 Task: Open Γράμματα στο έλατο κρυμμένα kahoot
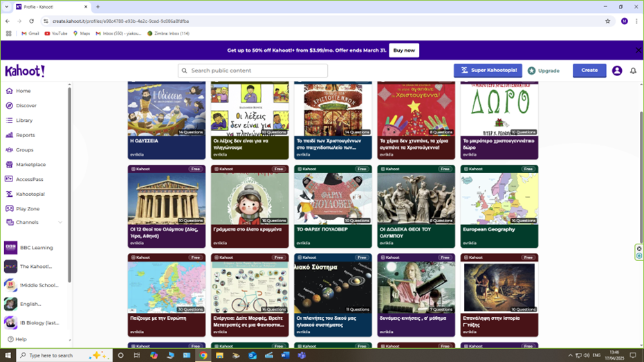250,206
